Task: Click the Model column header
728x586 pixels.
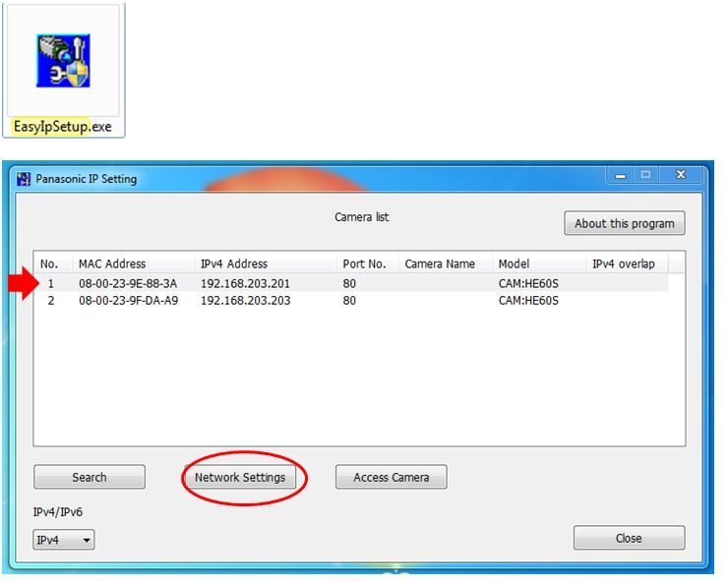Action: [x=538, y=264]
